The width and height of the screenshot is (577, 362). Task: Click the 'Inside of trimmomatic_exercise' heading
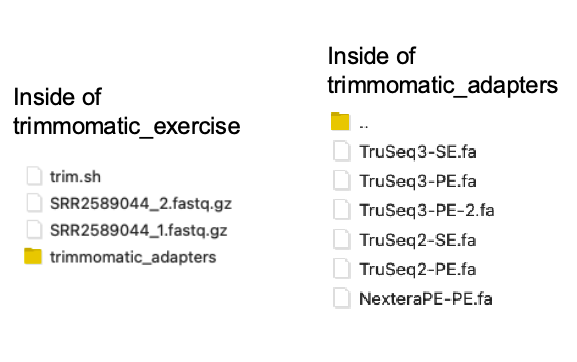[x=127, y=111]
